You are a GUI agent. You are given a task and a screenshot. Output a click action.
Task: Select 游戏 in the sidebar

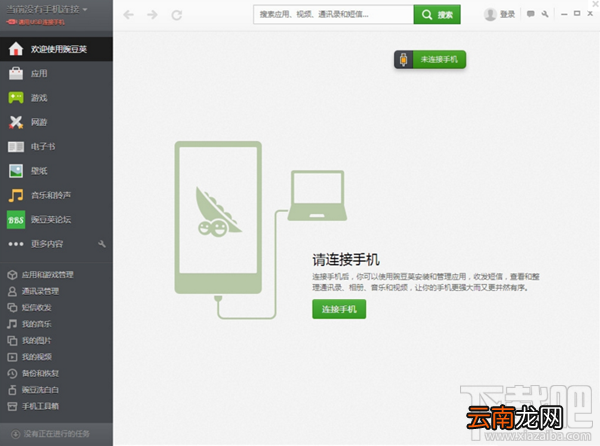click(56, 98)
